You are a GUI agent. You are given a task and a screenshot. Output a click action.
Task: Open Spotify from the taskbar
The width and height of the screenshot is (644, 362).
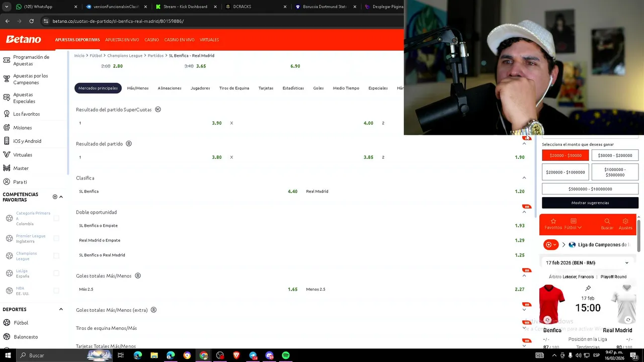pyautogui.click(x=286, y=355)
